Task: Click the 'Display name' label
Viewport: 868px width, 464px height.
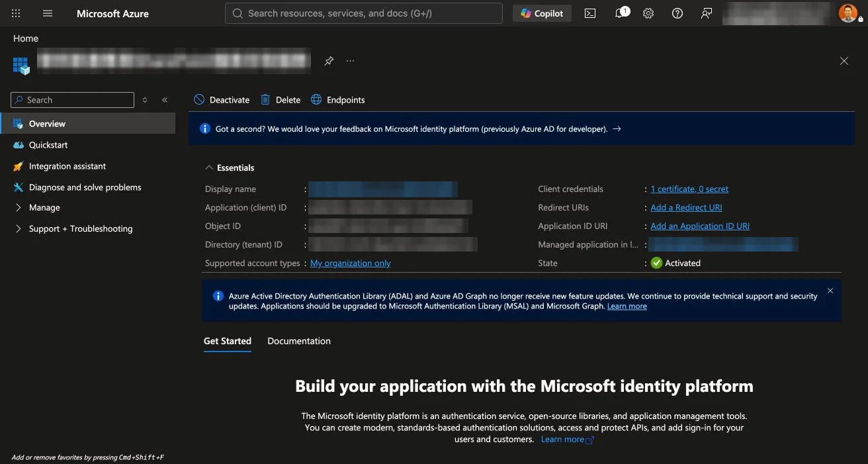Action: tap(230, 189)
